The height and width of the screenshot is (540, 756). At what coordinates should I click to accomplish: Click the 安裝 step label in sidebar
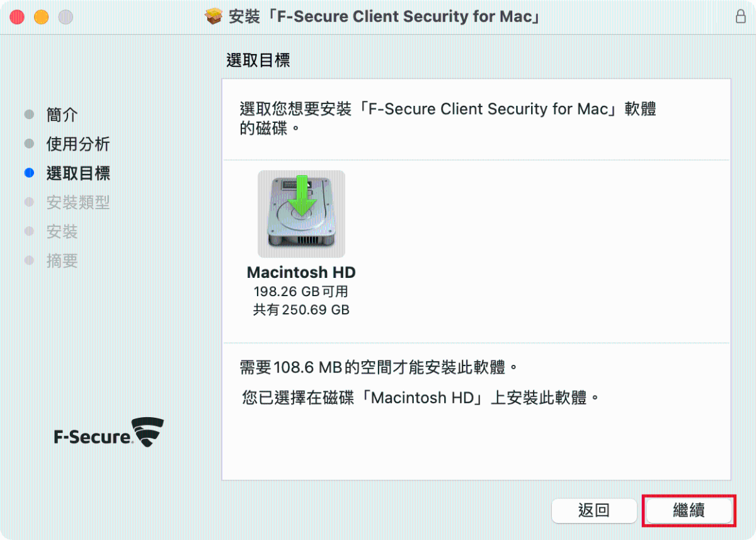(62, 231)
